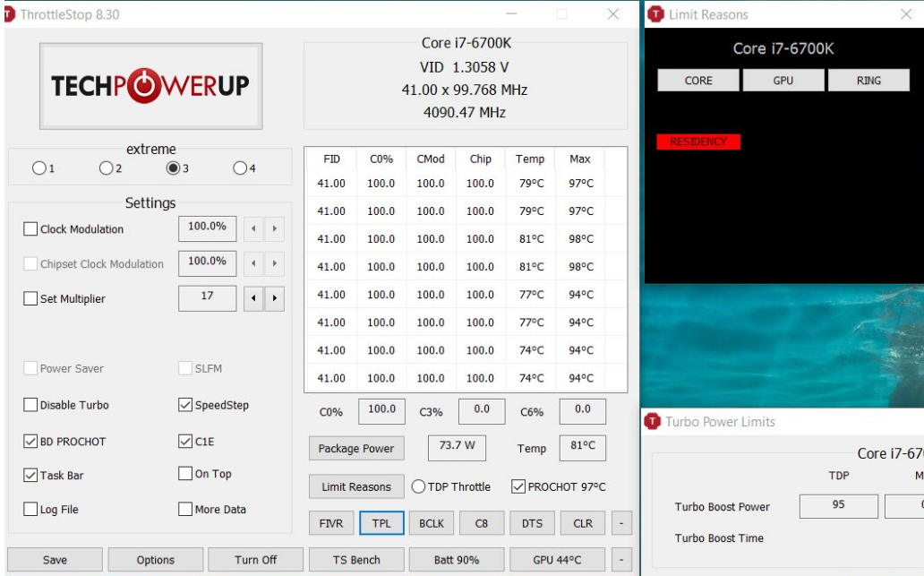Click the GPU 44°C button

pos(558,560)
